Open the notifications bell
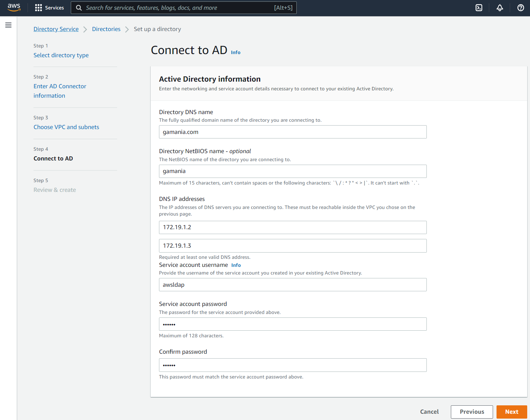 pyautogui.click(x=500, y=8)
